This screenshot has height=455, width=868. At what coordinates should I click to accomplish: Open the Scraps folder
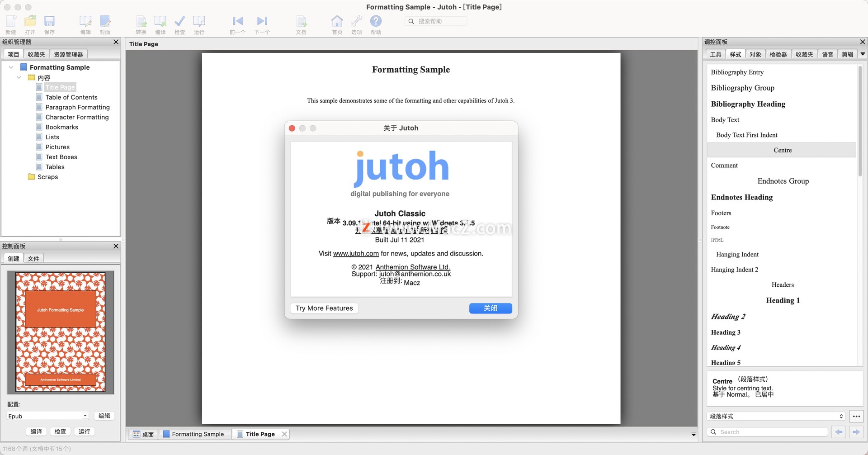pyautogui.click(x=47, y=177)
